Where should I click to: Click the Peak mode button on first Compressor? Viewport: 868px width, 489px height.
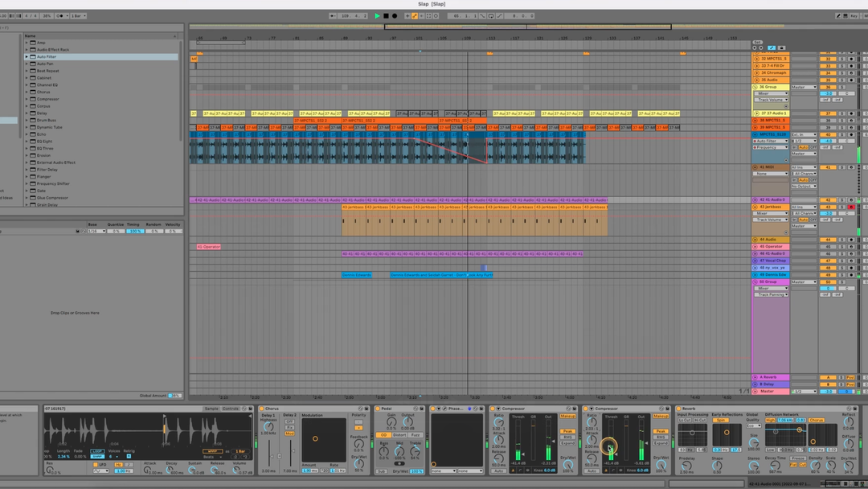(569, 431)
